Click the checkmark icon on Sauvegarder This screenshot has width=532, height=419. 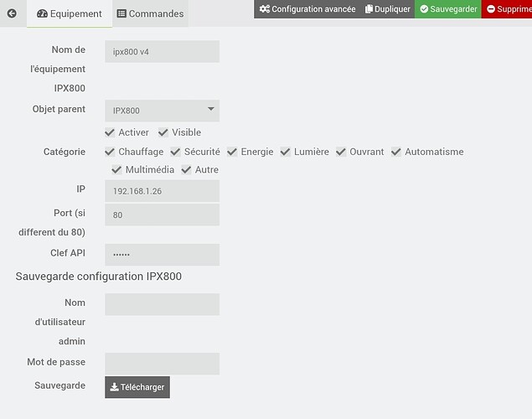pos(424,9)
